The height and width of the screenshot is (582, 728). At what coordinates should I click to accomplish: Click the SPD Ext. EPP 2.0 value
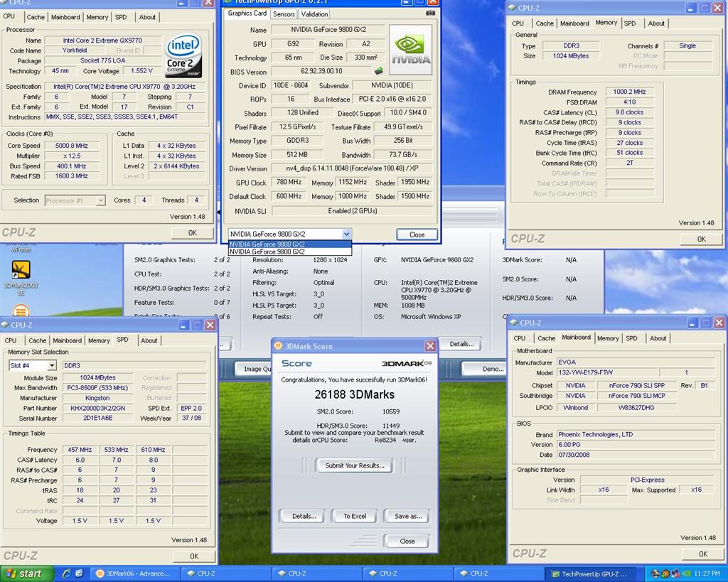pos(191,408)
